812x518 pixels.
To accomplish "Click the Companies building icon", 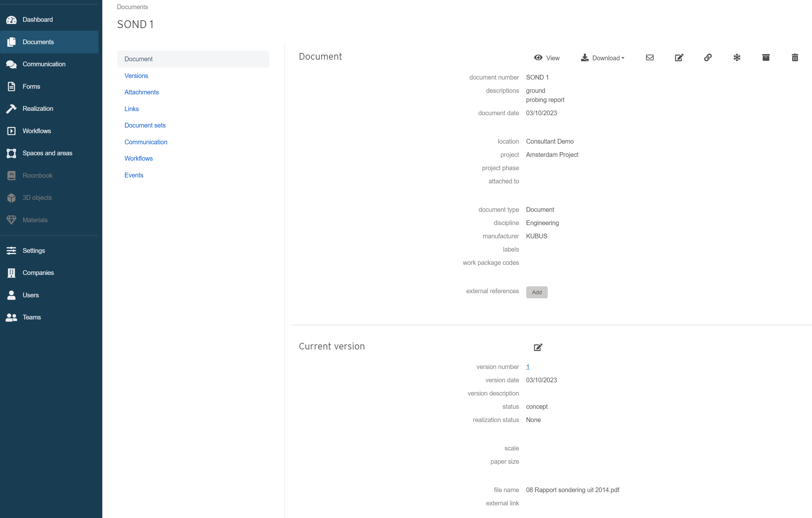I will (x=11, y=273).
